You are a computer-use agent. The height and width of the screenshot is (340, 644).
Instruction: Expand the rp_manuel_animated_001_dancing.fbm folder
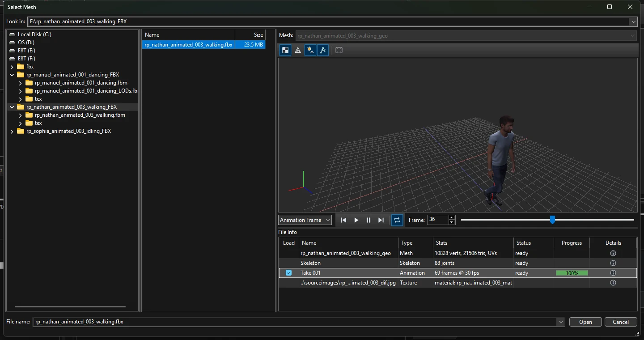pyautogui.click(x=21, y=83)
